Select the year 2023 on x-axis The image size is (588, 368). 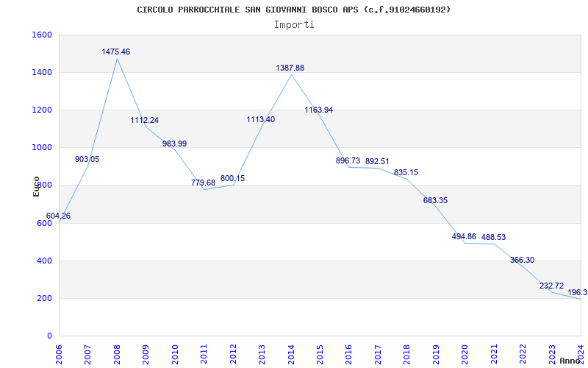coord(552,354)
